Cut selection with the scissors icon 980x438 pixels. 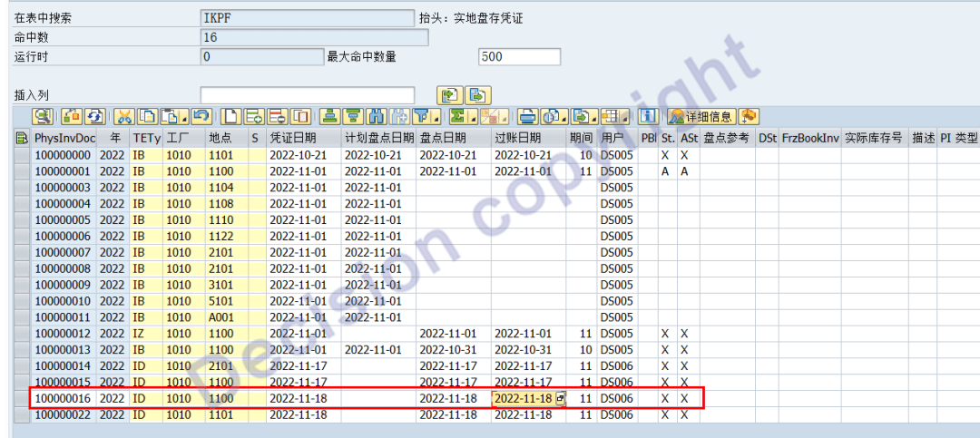[x=124, y=116]
